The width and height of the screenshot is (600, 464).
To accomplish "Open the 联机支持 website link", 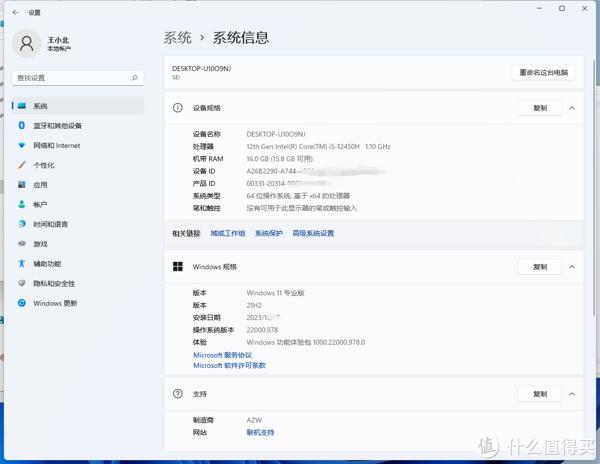I will (x=260, y=432).
